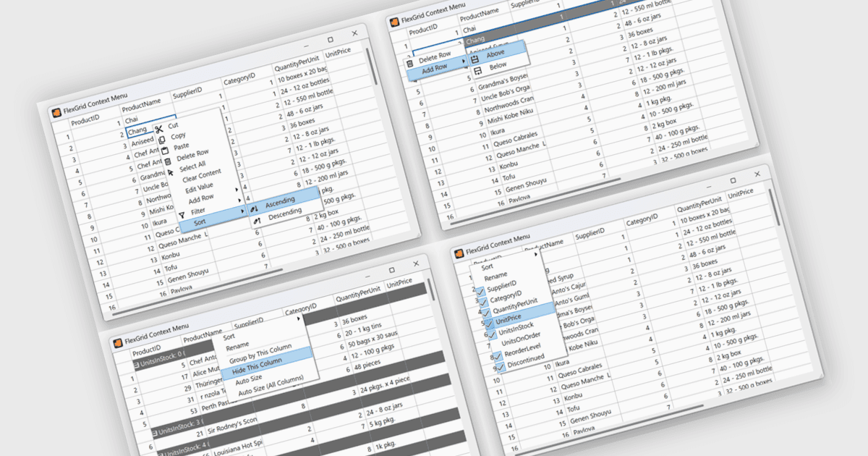Click the QuantityPerUnit header in the bottom-right window
Screen dimensions: 868x456
(699, 204)
